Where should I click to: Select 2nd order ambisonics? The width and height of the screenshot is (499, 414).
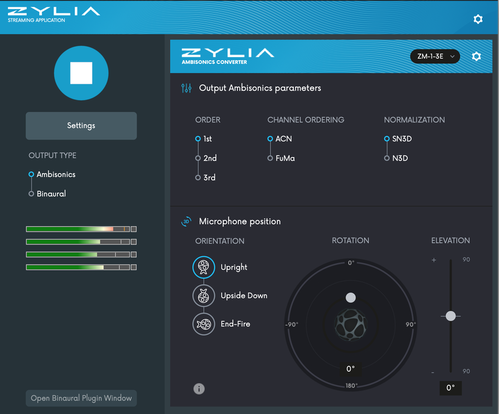[206, 158]
